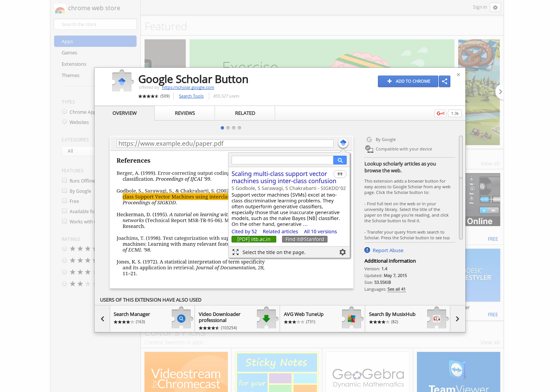Click the expand icon next to 'Select the title'

click(x=236, y=252)
